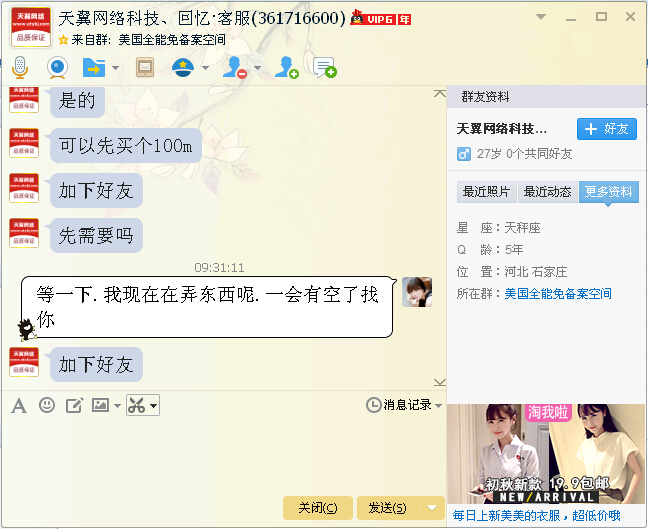Screen dimensions: 648x529
Task: Create discussion group chat bubble icon
Action: pos(325,67)
